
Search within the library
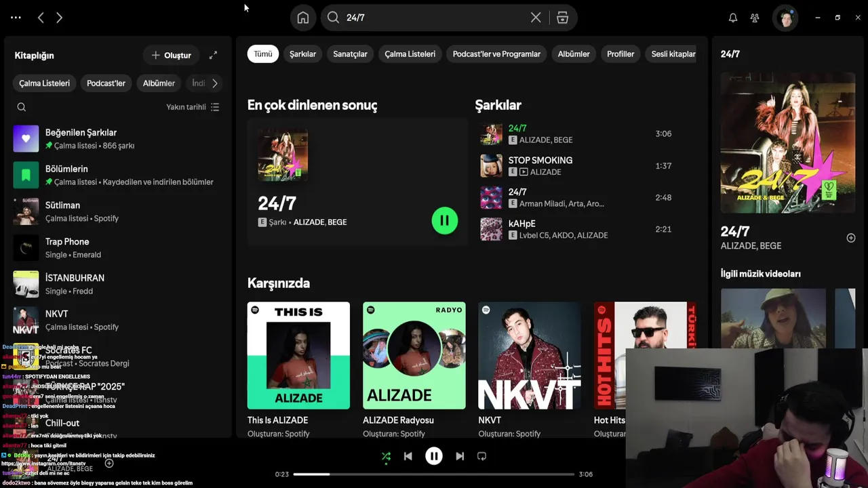coord(22,107)
